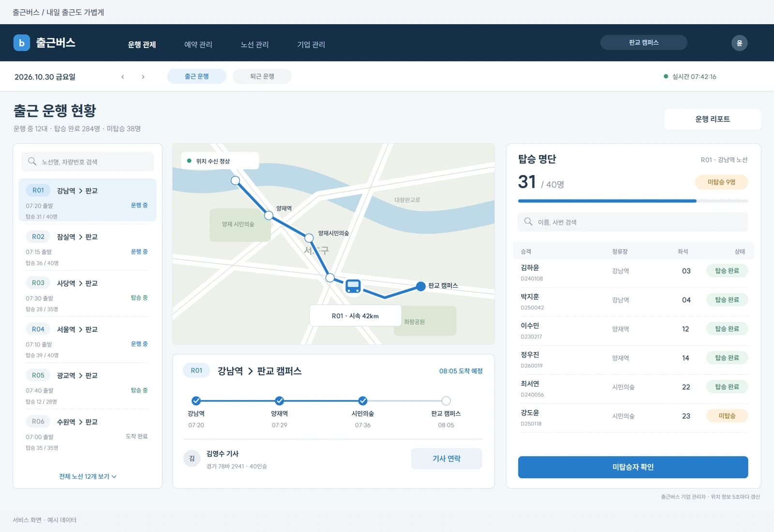The image size is (774, 532).
Task: Go to next date with right arrow
Action: (x=143, y=76)
